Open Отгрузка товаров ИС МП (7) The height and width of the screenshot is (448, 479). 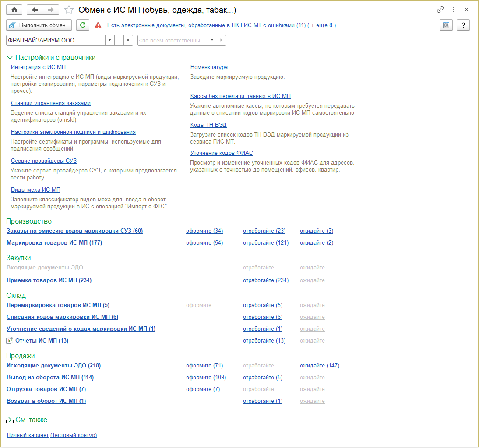46,389
